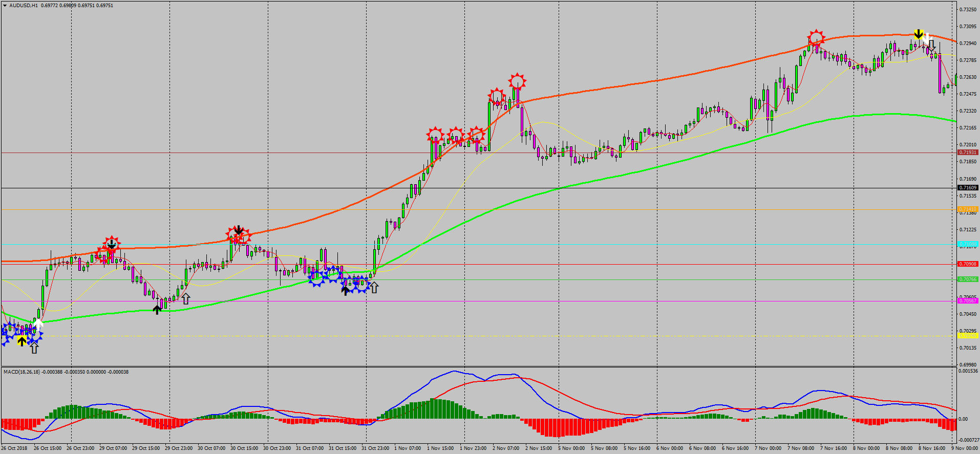980x454 pixels.
Task: Click the AUDUSD,H1 chart title text
Action: click(x=24, y=6)
